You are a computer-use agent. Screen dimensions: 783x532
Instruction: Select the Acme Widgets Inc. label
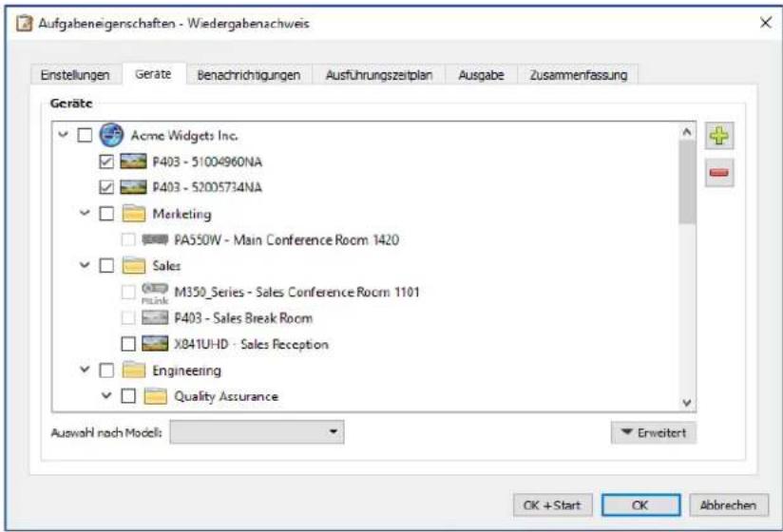[x=184, y=135]
